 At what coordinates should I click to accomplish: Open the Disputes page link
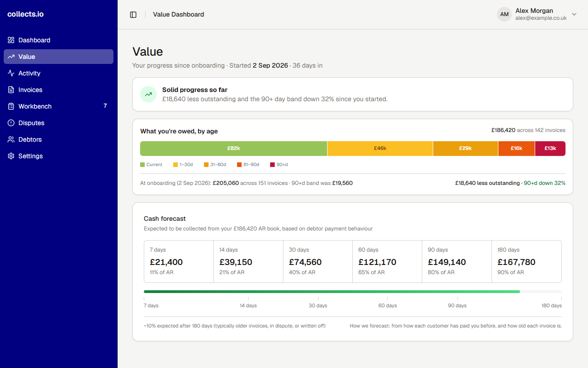[58, 123]
